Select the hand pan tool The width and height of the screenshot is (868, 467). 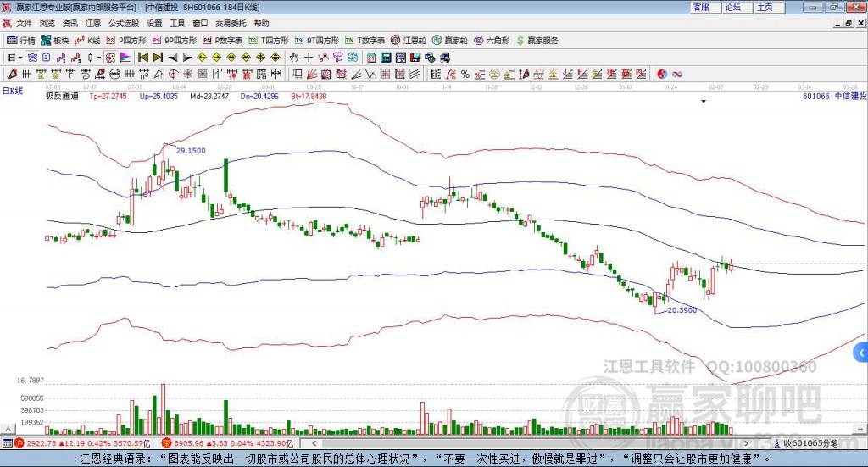pyautogui.click(x=294, y=58)
